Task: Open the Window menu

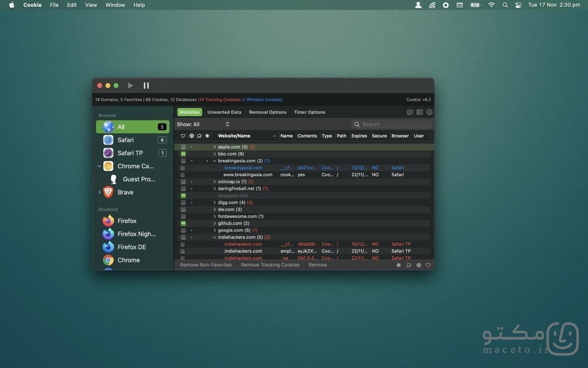Action: tap(115, 5)
